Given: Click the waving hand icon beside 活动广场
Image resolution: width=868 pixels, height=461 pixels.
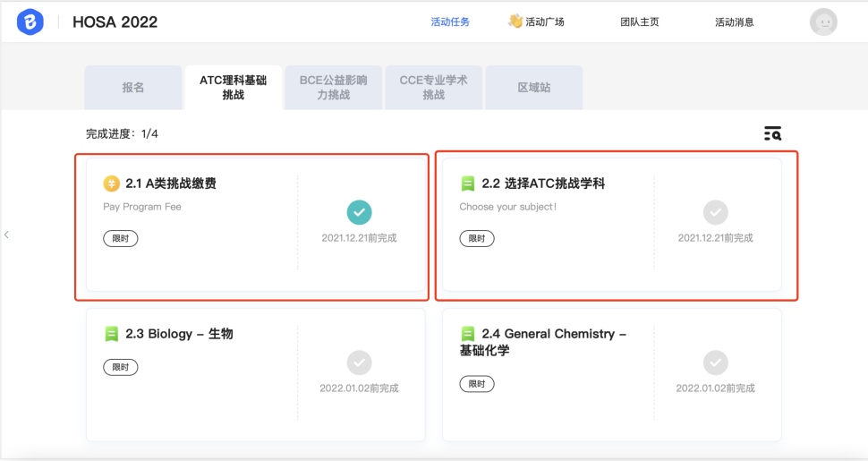Looking at the screenshot, I should tap(515, 21).
